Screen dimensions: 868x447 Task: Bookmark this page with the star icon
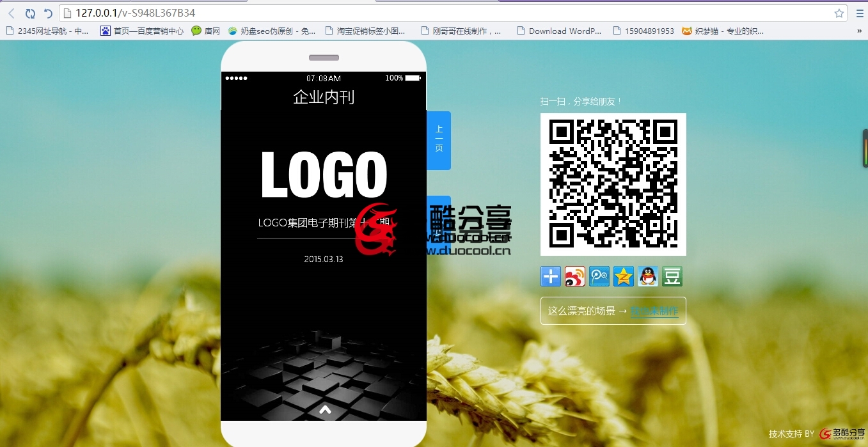click(x=839, y=13)
